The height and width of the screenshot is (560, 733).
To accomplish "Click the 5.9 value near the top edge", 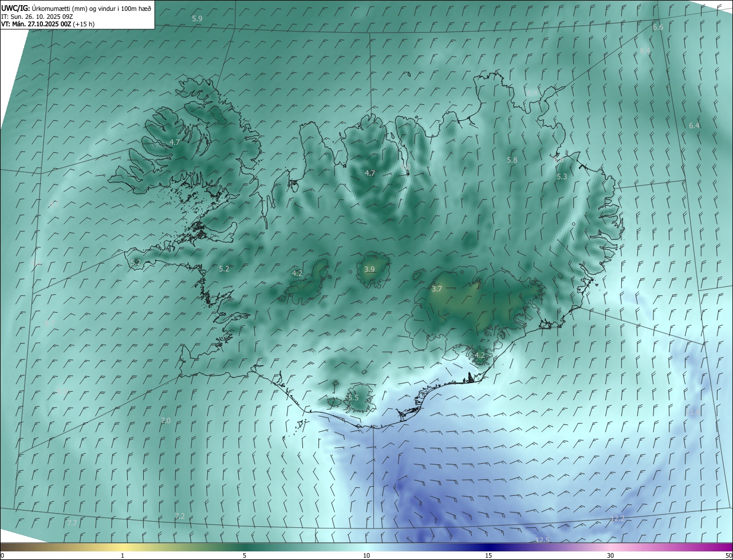I will (x=197, y=19).
